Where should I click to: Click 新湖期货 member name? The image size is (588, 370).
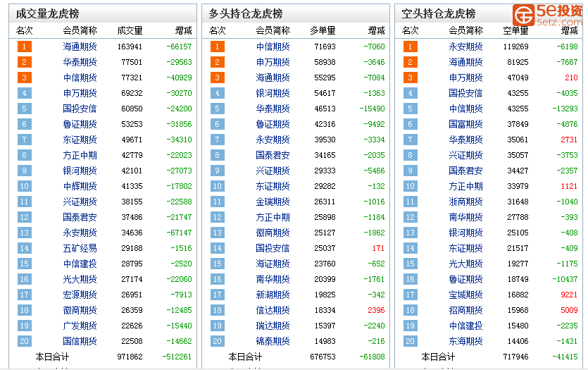click(x=273, y=295)
